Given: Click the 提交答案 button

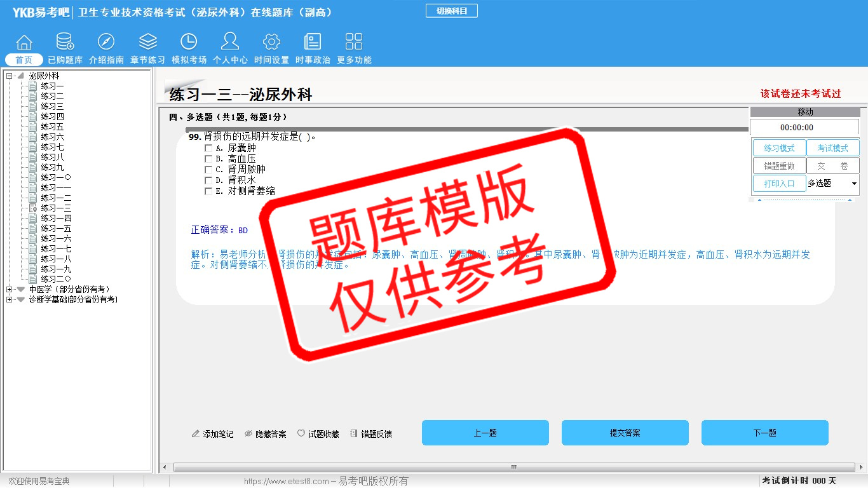Looking at the screenshot, I should tap(625, 433).
